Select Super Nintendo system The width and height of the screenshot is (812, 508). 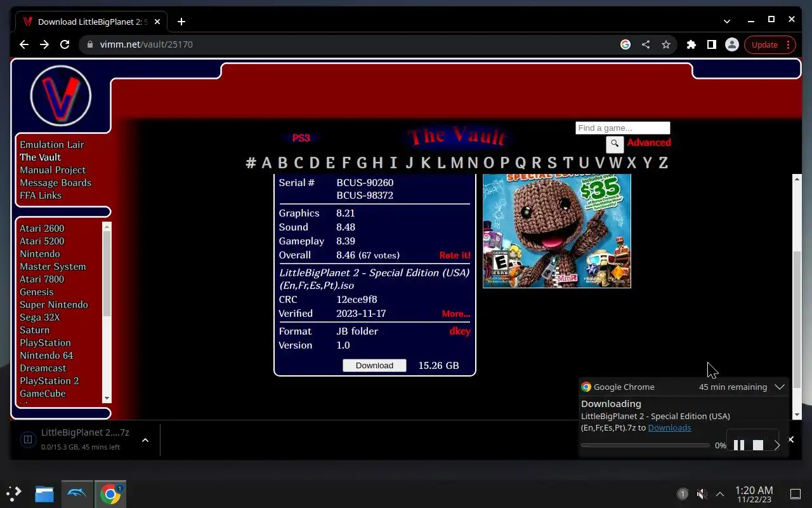point(54,305)
